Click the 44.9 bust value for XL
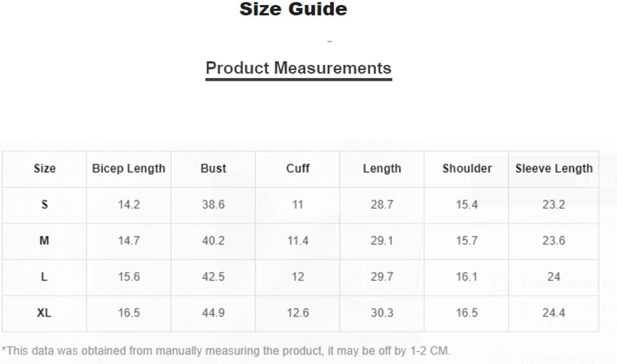This screenshot has height=364, width=617. pos(213,313)
